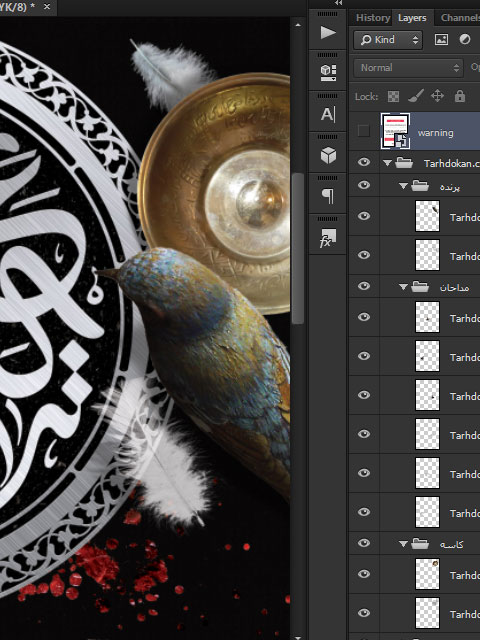The image size is (480, 640).
Task: Collapse the مداحان group
Action: pos(403,287)
